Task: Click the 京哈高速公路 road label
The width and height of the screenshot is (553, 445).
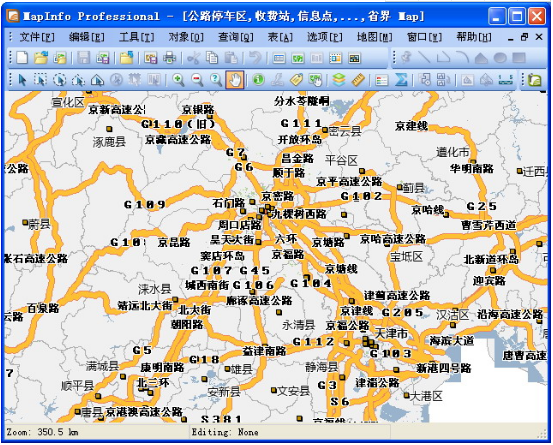Action: 393,239
